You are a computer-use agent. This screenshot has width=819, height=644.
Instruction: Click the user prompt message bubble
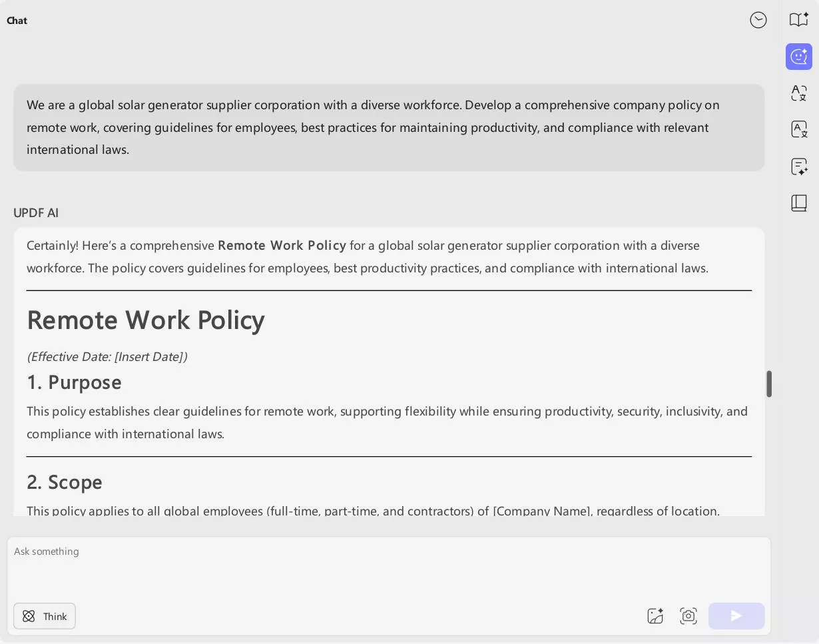click(x=389, y=127)
